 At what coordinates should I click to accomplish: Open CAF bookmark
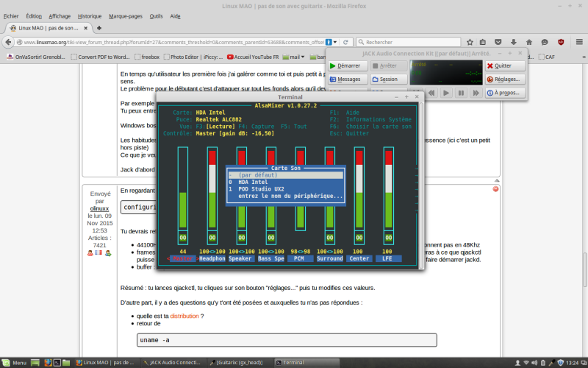point(547,57)
